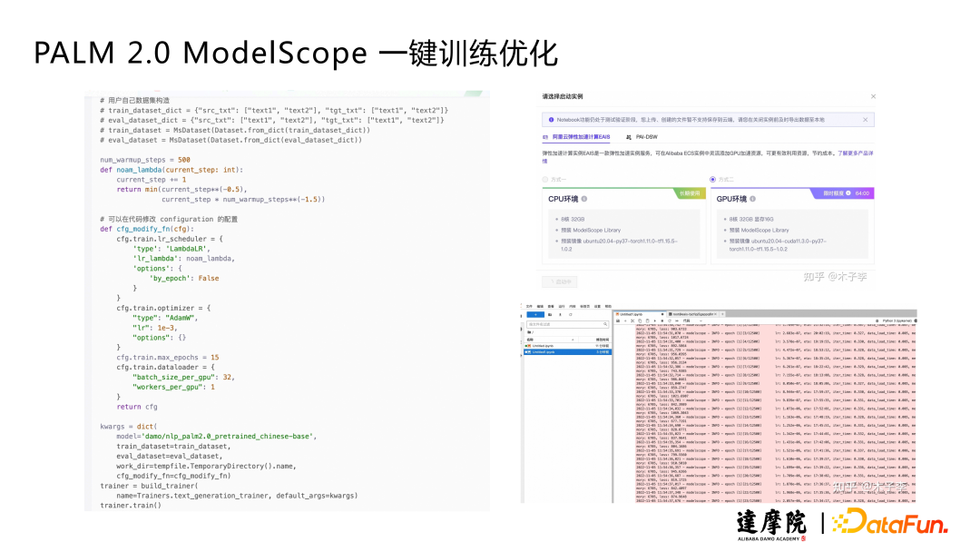Select the 方式一 radio button

[545, 180]
